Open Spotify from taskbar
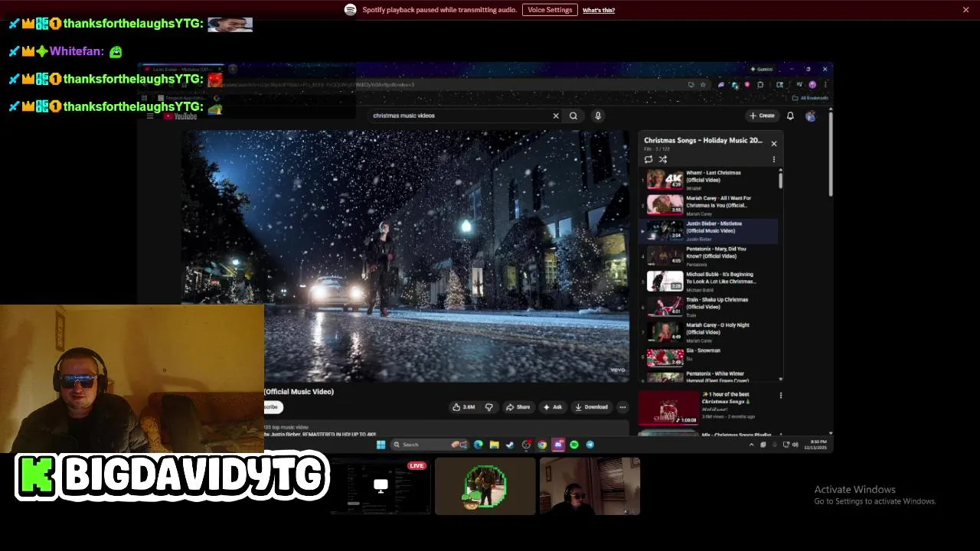The height and width of the screenshot is (551, 980). click(x=574, y=445)
